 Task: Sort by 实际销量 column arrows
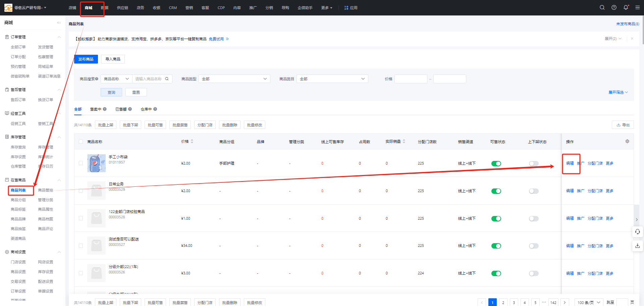404,141
